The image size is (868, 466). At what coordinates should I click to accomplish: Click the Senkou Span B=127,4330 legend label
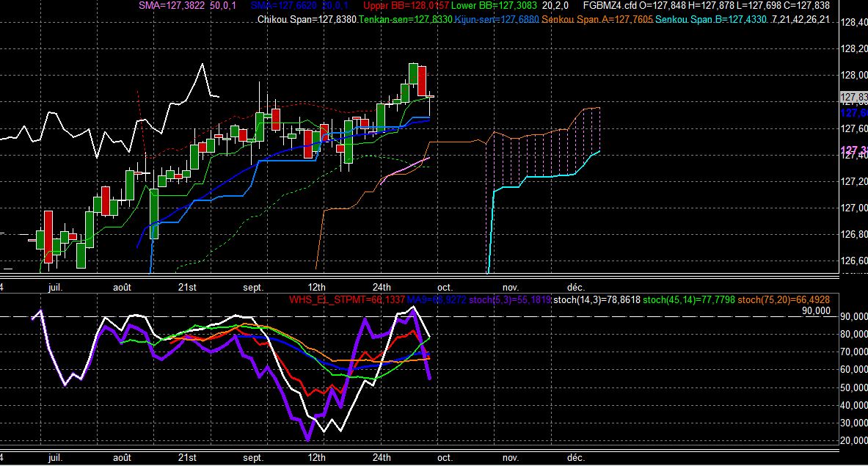pyautogui.click(x=711, y=19)
